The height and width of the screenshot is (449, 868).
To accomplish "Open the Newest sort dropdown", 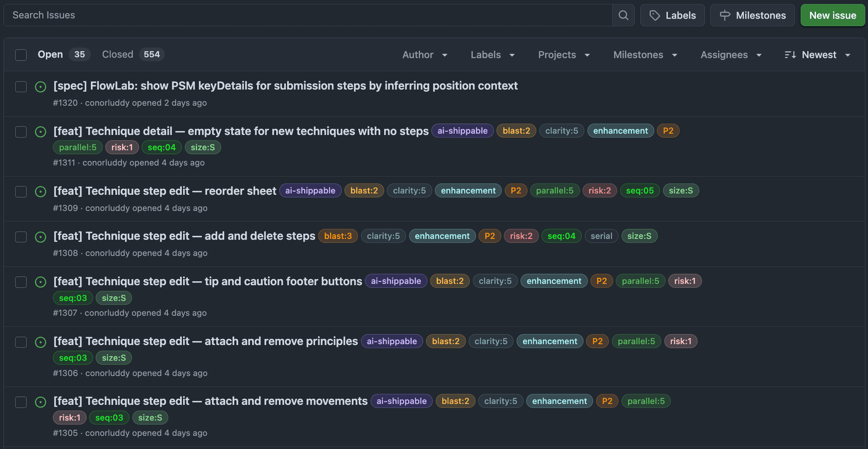I will pos(818,55).
